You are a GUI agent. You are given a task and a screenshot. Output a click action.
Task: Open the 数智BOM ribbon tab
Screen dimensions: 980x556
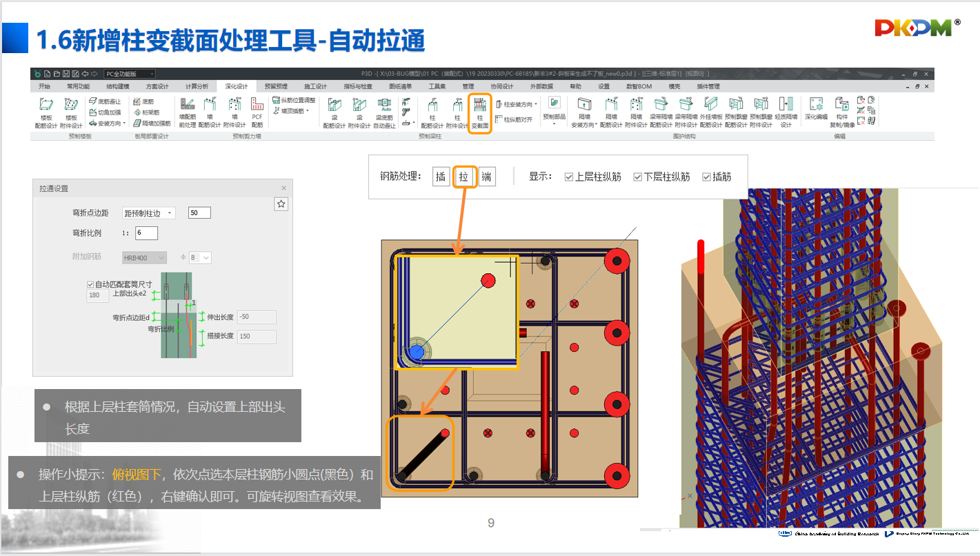[639, 86]
